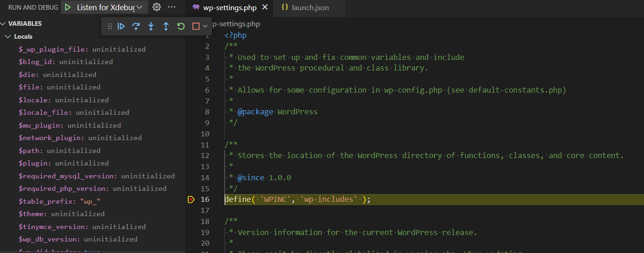Collapse the Locals scope
The width and height of the screenshot is (644, 253).
pyautogui.click(x=8, y=36)
